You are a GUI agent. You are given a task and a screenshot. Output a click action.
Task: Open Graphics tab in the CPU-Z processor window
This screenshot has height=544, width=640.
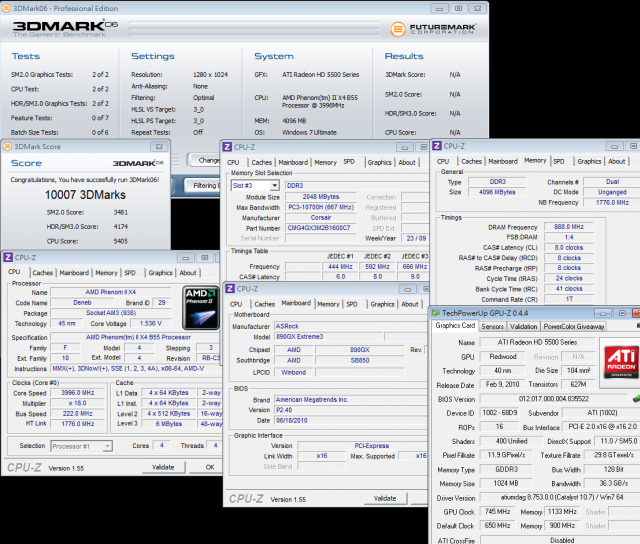click(x=160, y=273)
